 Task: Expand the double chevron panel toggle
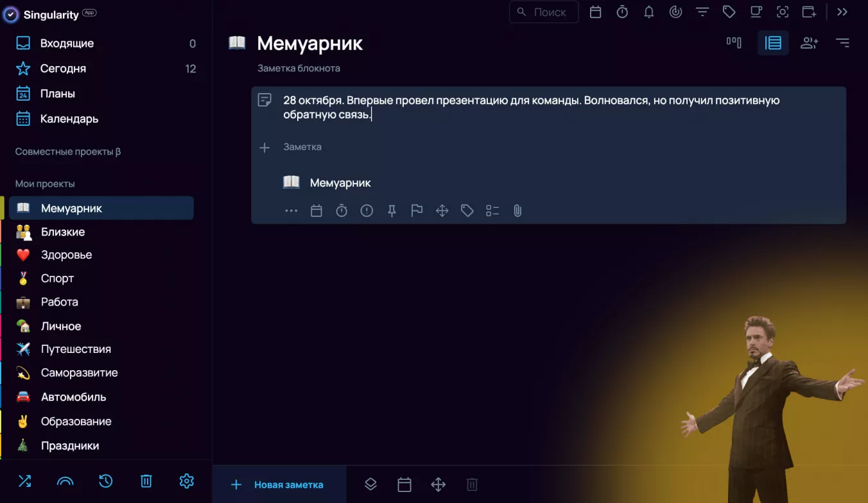pos(842,12)
